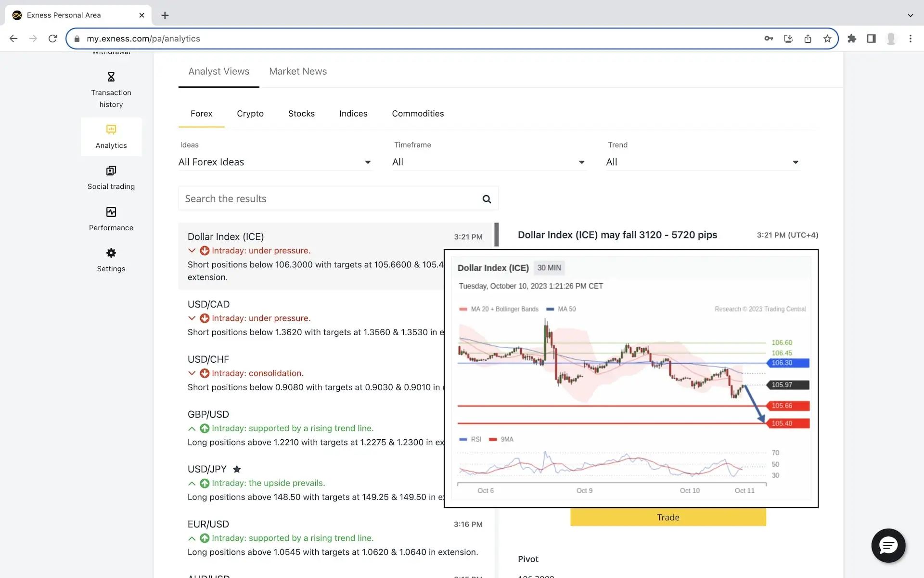The width and height of the screenshot is (924, 578).
Task: Open the Timeframe dropdown
Action: (x=489, y=162)
